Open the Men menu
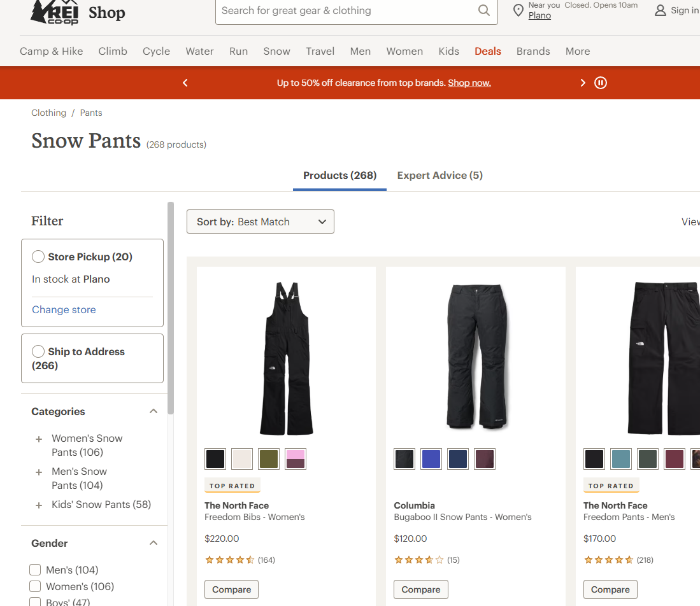700x606 pixels. click(361, 52)
